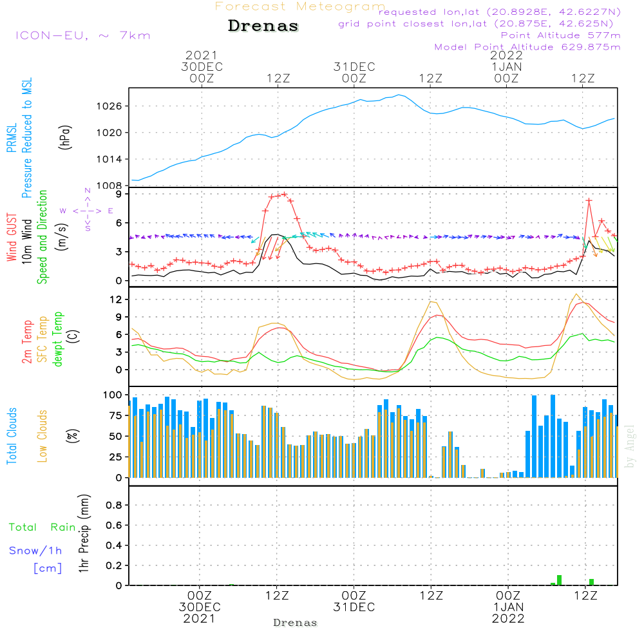Click the red "Wind GUST" label
Screen dimensions: 644x644
(12, 237)
